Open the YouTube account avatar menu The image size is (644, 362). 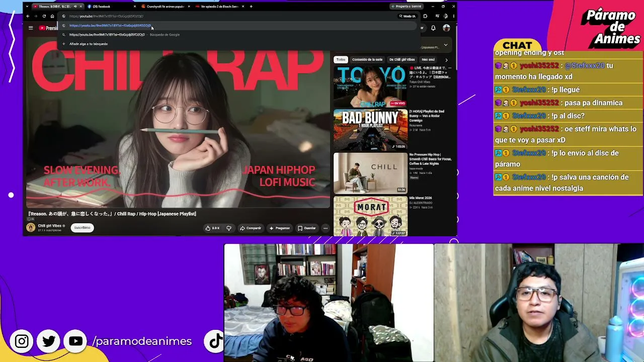pos(446,28)
